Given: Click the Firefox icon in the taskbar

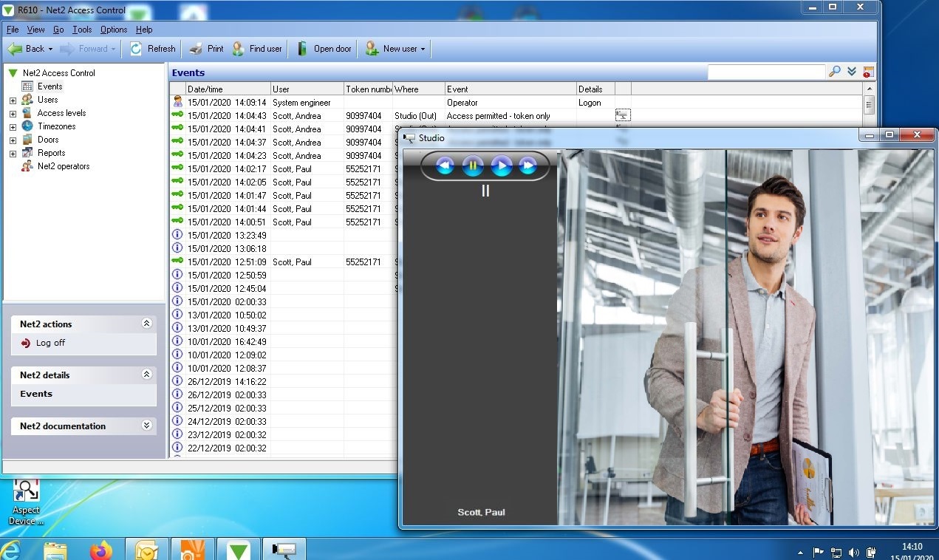Looking at the screenshot, I should [101, 550].
